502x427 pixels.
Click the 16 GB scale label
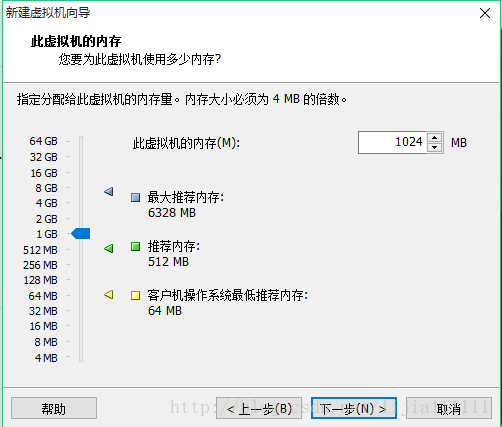coord(44,173)
